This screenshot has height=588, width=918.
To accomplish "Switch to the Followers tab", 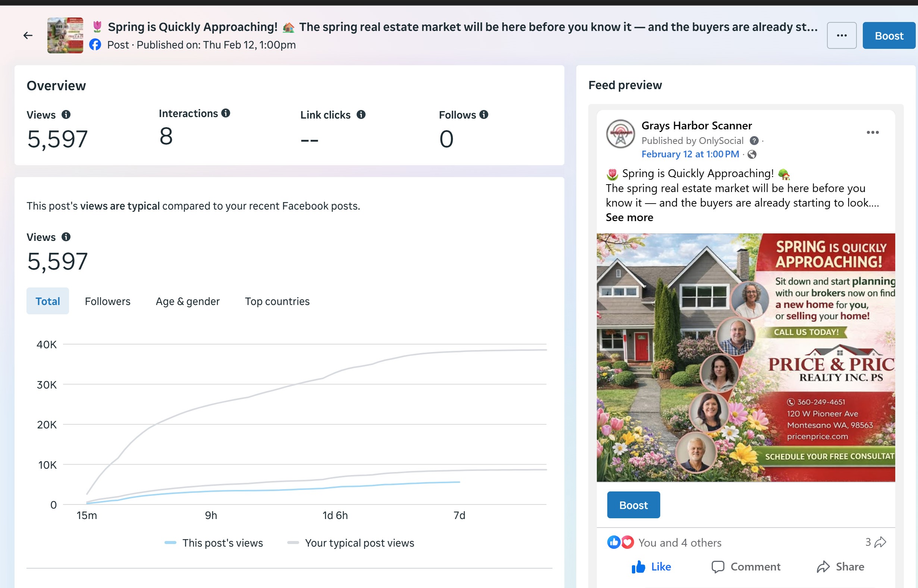I will [x=107, y=301].
